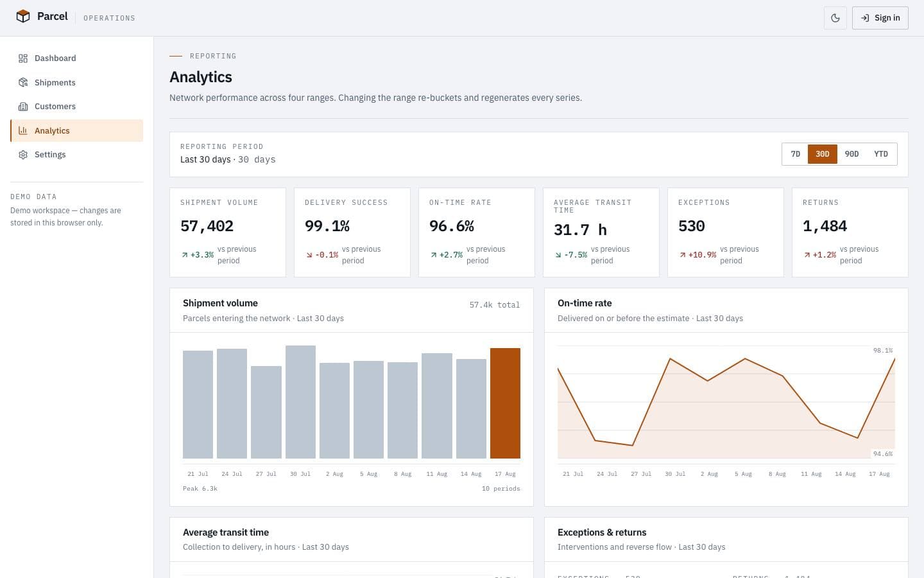Open Settings via the gear icon
This screenshot has height=578, width=924.
23,155
